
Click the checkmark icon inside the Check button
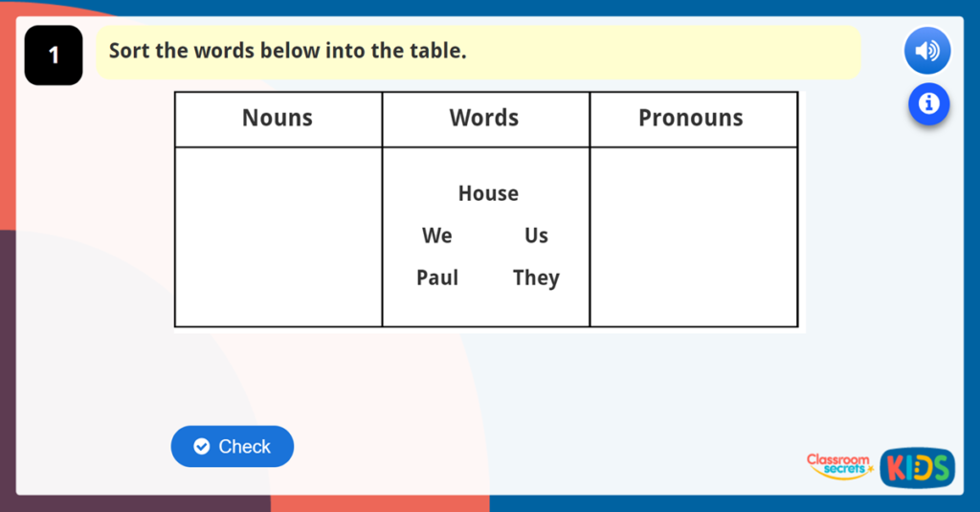[x=201, y=446]
